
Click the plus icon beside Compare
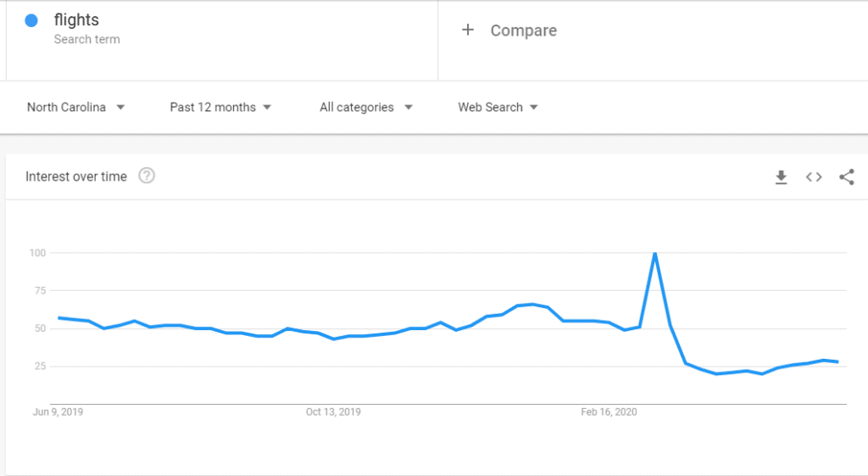(x=468, y=30)
